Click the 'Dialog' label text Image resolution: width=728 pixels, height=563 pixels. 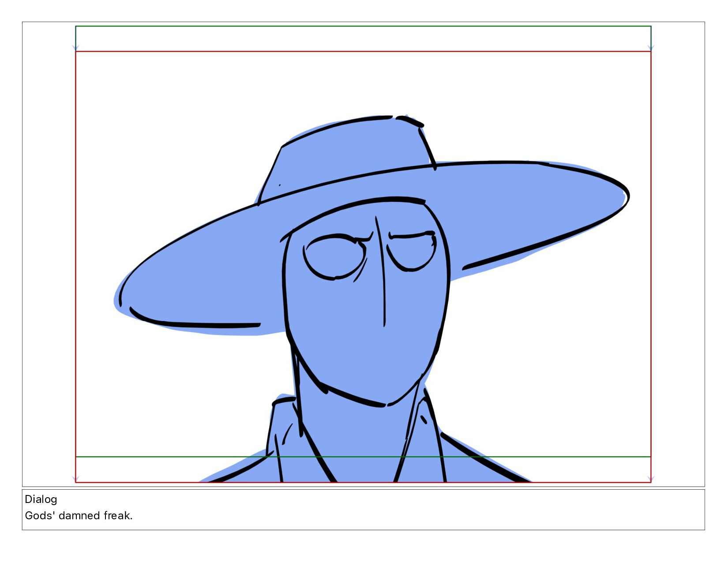[41, 499]
